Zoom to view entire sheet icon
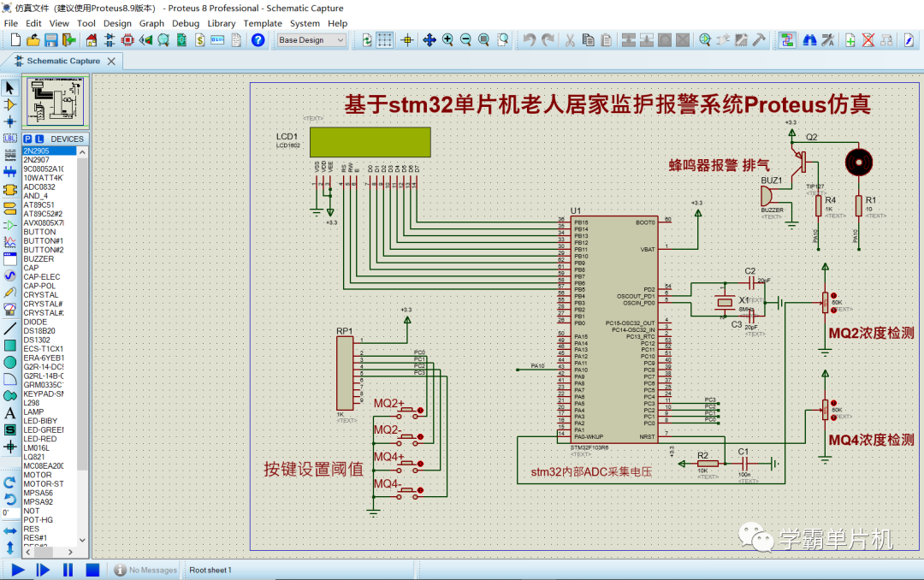Screen dimensions: 924x580 point(483,40)
